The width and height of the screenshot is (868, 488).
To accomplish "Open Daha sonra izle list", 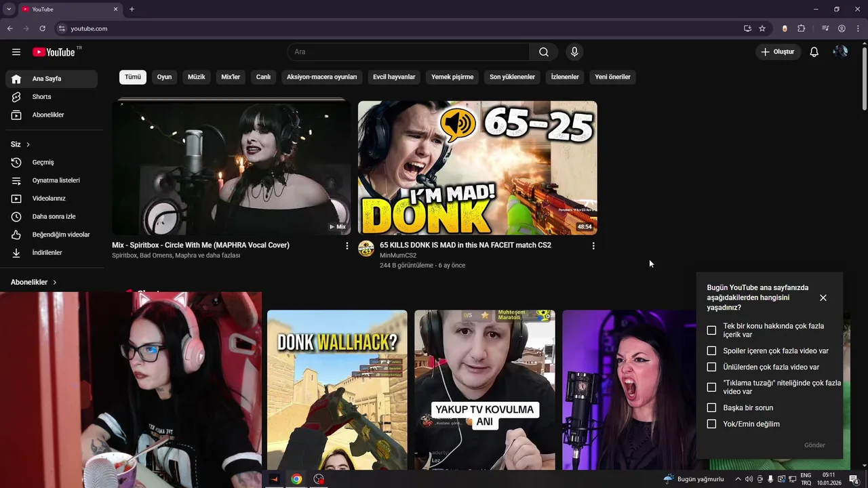I will pyautogui.click(x=52, y=217).
